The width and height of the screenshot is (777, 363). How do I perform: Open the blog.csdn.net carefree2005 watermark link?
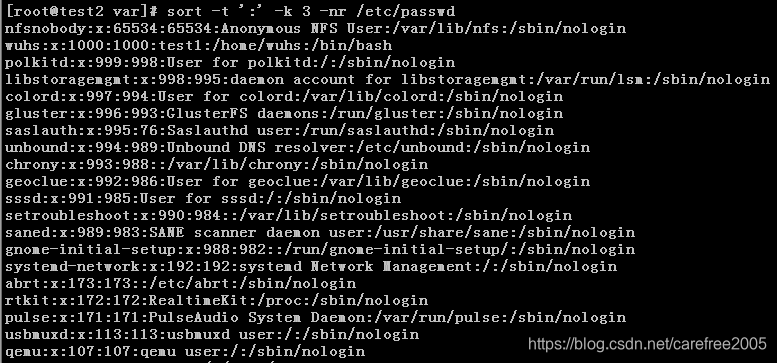(647, 344)
